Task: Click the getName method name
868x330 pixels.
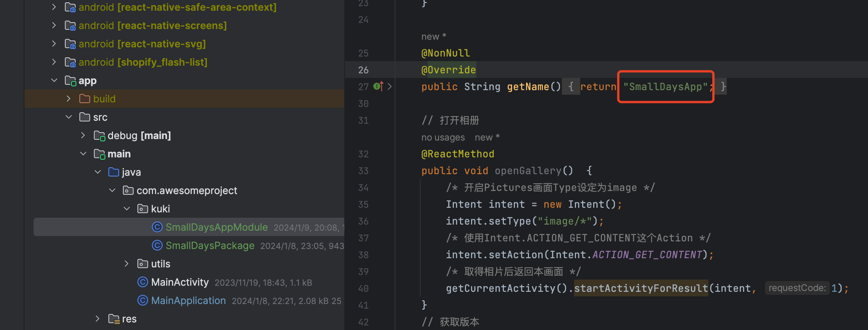Action: tap(528, 87)
